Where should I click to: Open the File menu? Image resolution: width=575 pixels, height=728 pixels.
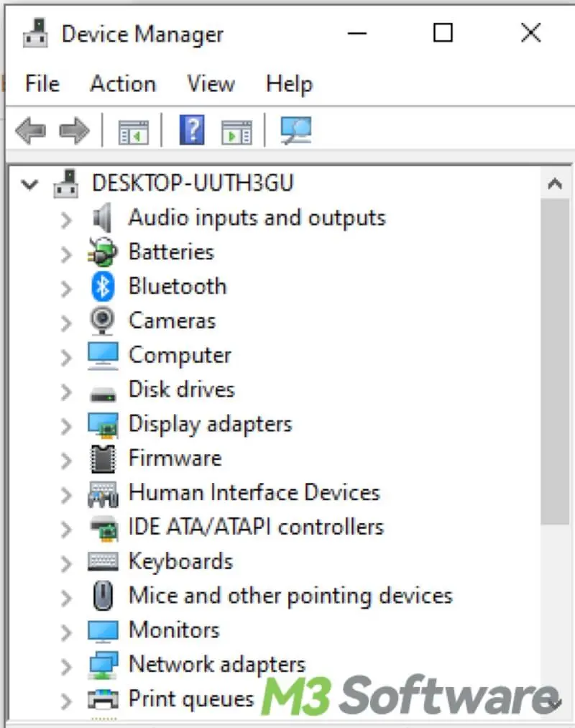[42, 84]
